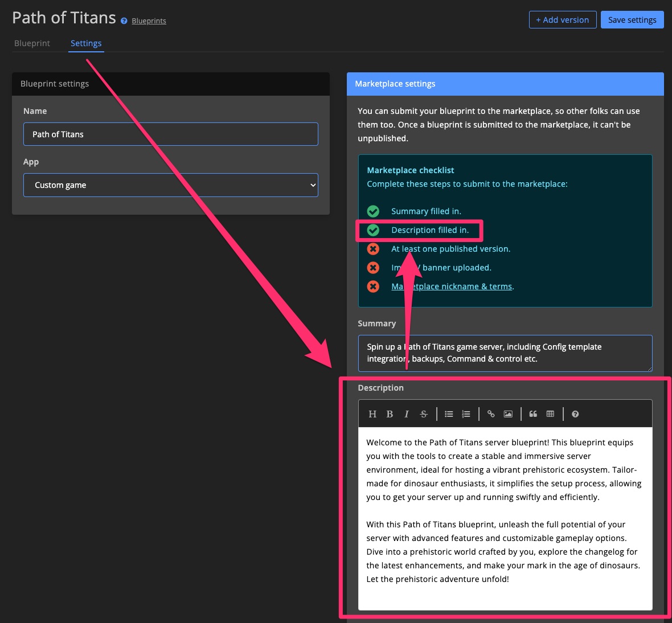Insert a blockquote in the Description editor

click(x=533, y=414)
